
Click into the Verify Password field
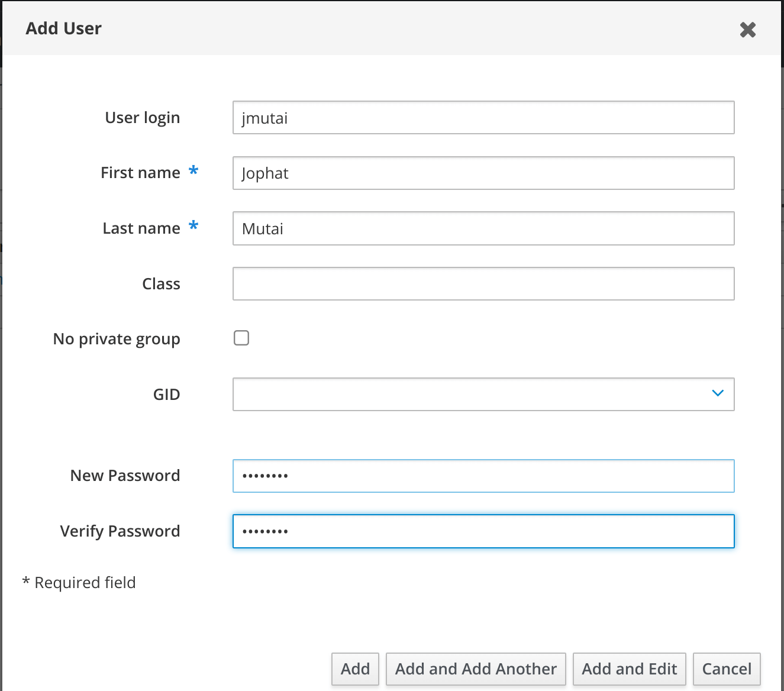483,531
